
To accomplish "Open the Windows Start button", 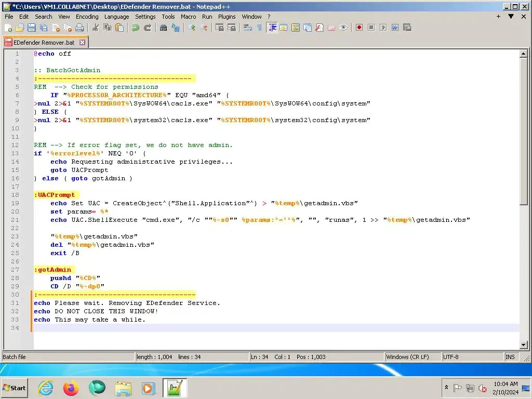I will pos(14,388).
